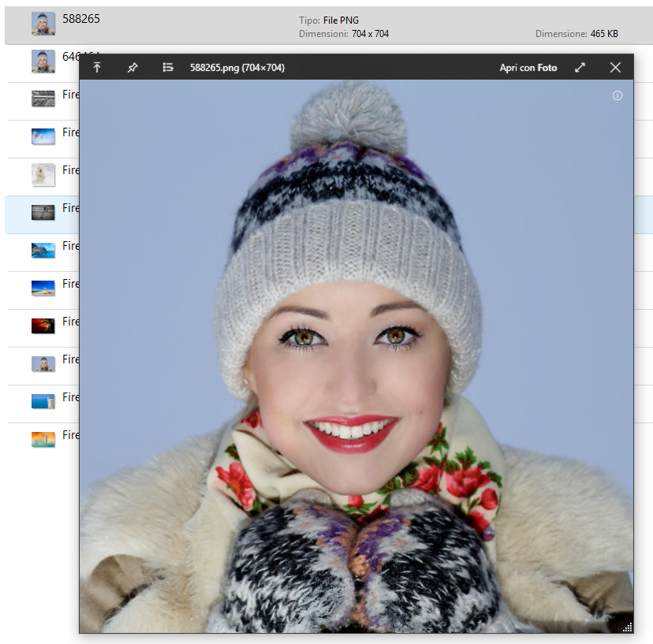Show image details via the info icon

pos(618,95)
